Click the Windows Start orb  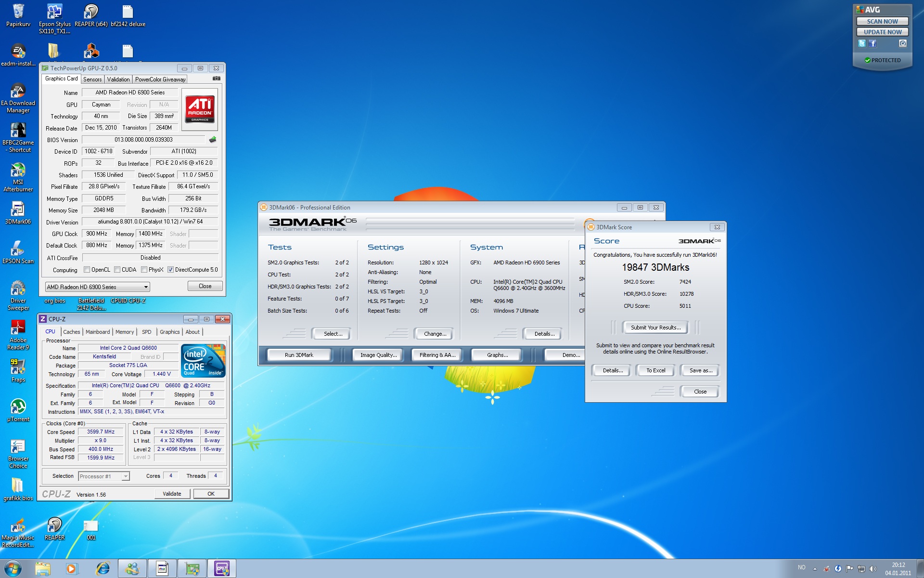[13, 568]
